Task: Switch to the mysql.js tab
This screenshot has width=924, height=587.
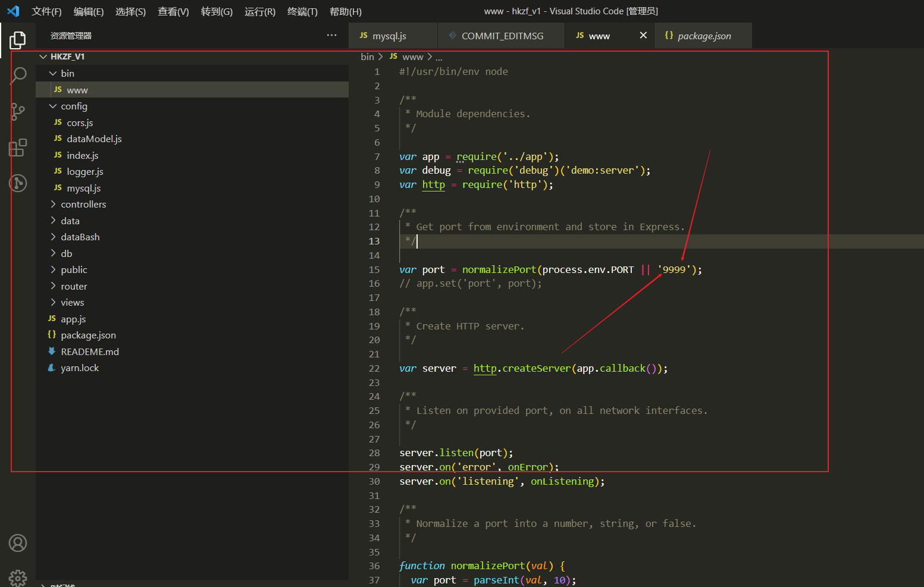Action: pos(393,36)
